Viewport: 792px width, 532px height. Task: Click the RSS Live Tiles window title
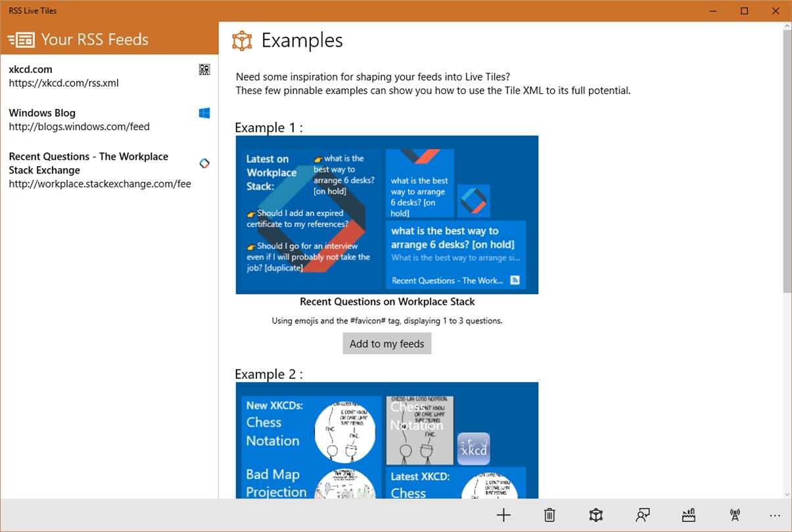[33, 11]
